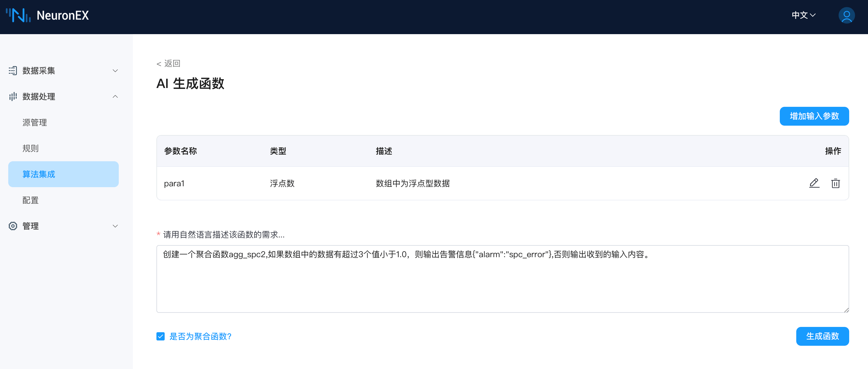Screen dimensions: 868x369
Task: Open the 管理 settings gear icon
Action: (x=12, y=226)
